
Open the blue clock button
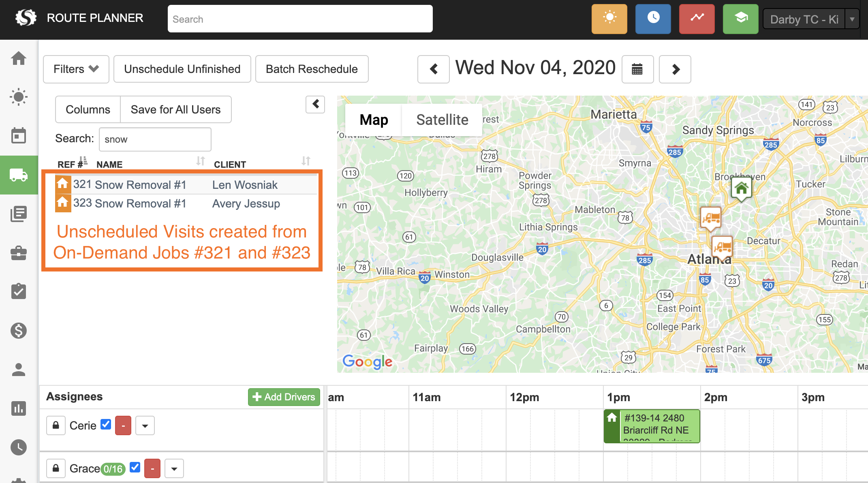pos(653,19)
